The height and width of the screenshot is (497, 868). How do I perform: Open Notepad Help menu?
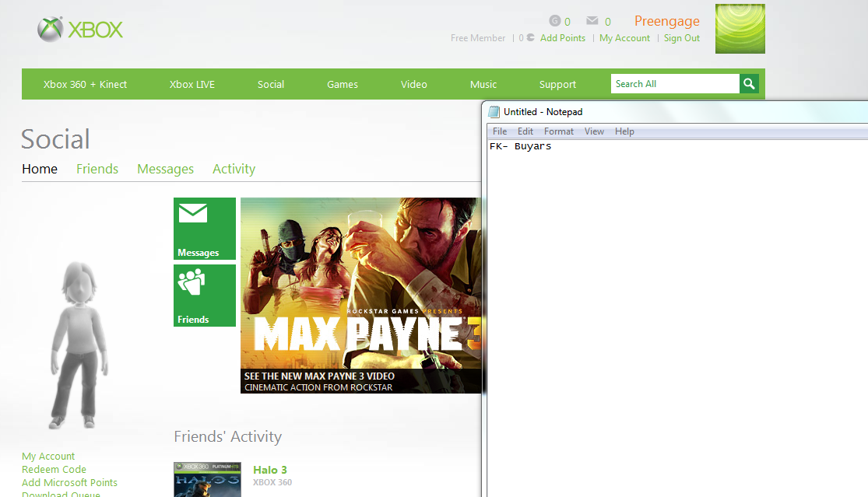click(x=624, y=131)
